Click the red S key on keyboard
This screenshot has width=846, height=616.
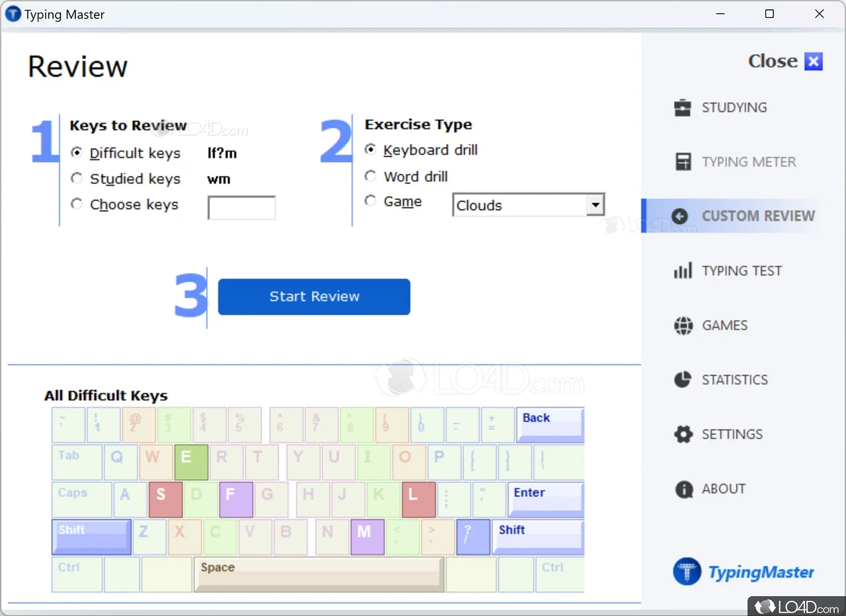tap(165, 500)
